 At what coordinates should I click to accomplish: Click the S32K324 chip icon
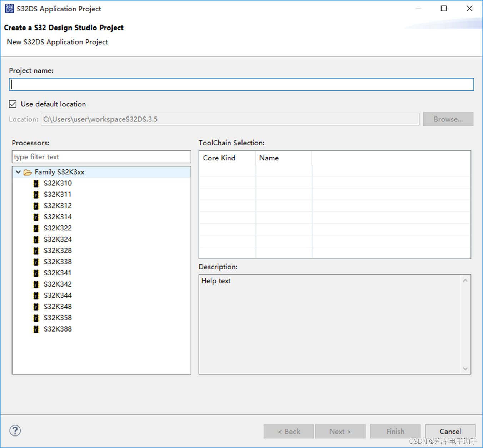[36, 239]
